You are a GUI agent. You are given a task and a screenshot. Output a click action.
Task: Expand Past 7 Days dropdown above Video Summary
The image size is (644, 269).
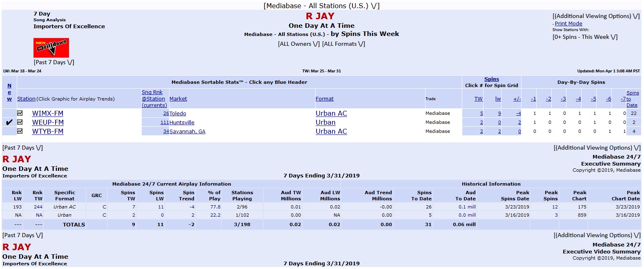point(22,235)
